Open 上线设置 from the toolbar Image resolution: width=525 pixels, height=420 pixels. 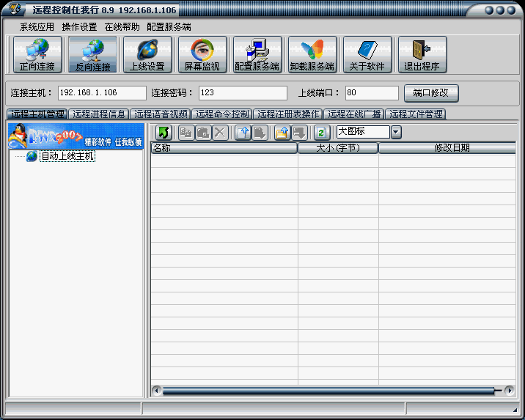click(x=147, y=55)
